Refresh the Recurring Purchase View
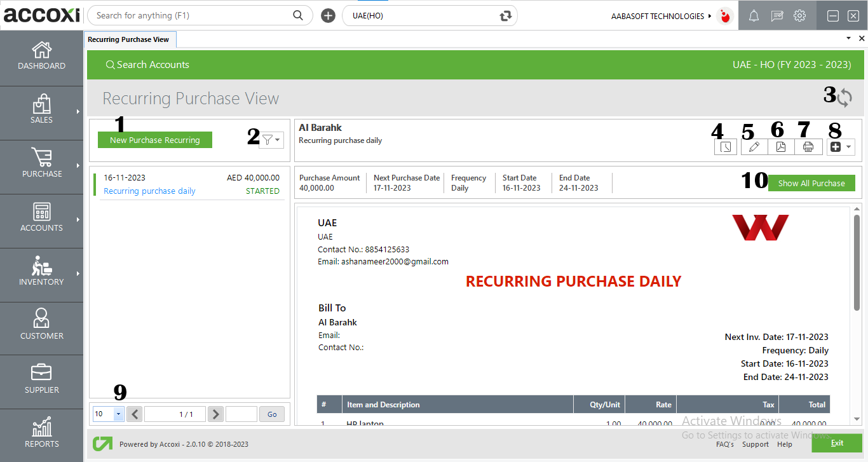The width and height of the screenshot is (868, 462). click(x=844, y=97)
